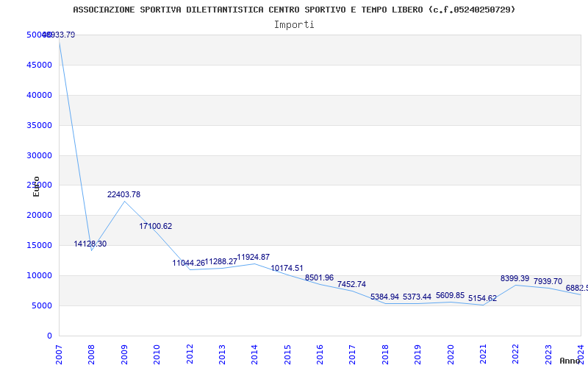
Task: Select the 5373.44 data label
Action: click(x=417, y=297)
